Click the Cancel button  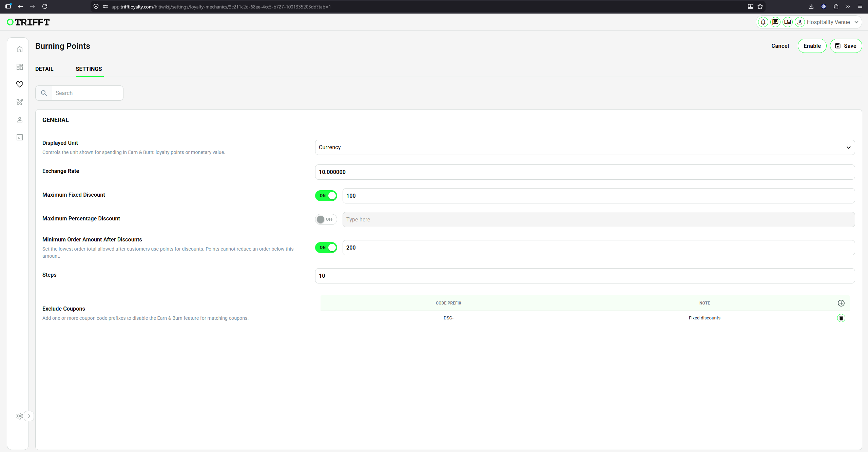(780, 46)
